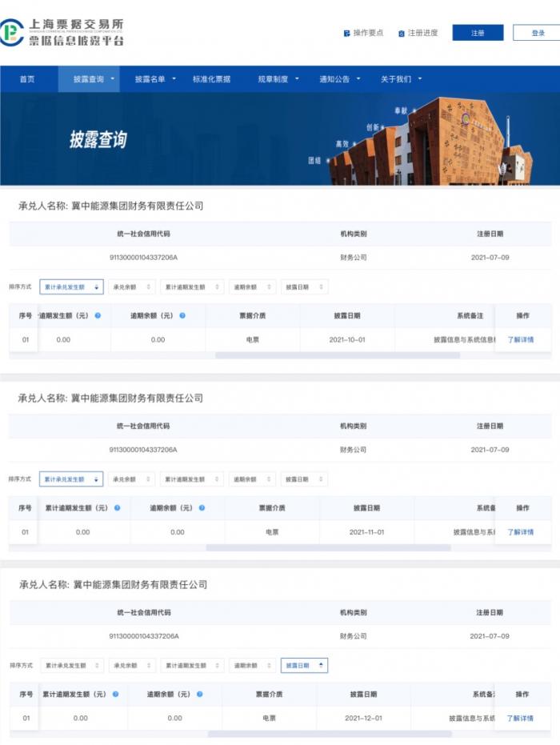Click the blue 注册 button
560x745 pixels.
click(478, 33)
